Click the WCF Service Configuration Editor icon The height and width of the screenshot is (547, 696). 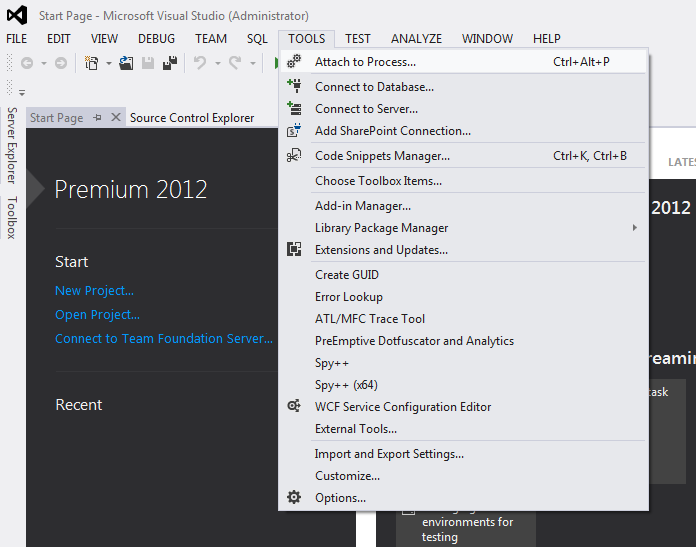point(294,406)
